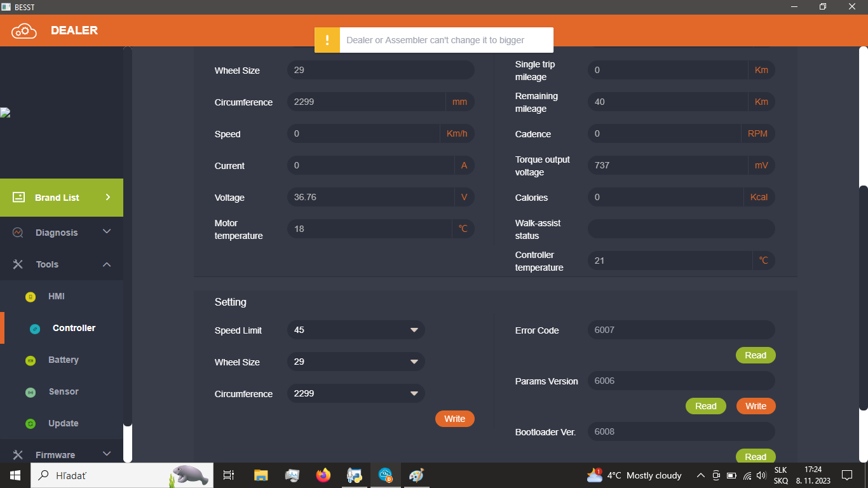Viewport: 868px width, 488px height.
Task: Open the Setting Circumference dropdown
Action: point(356,393)
